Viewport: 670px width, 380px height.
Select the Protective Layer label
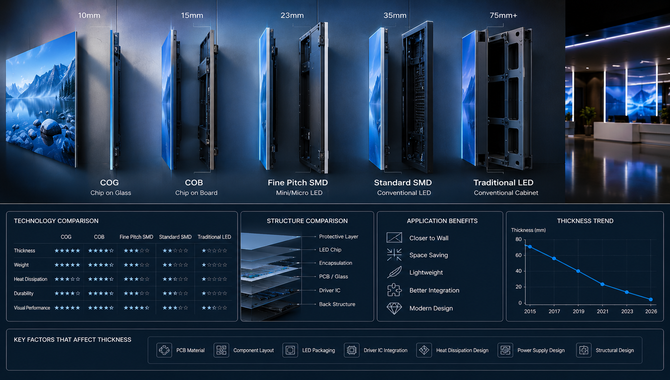[338, 236]
